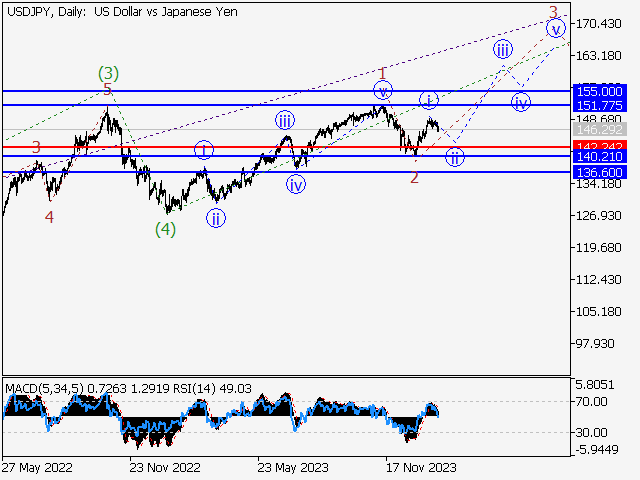640x480 pixels.
Task: Click the 97.930 price axis label
Action: pos(595,344)
